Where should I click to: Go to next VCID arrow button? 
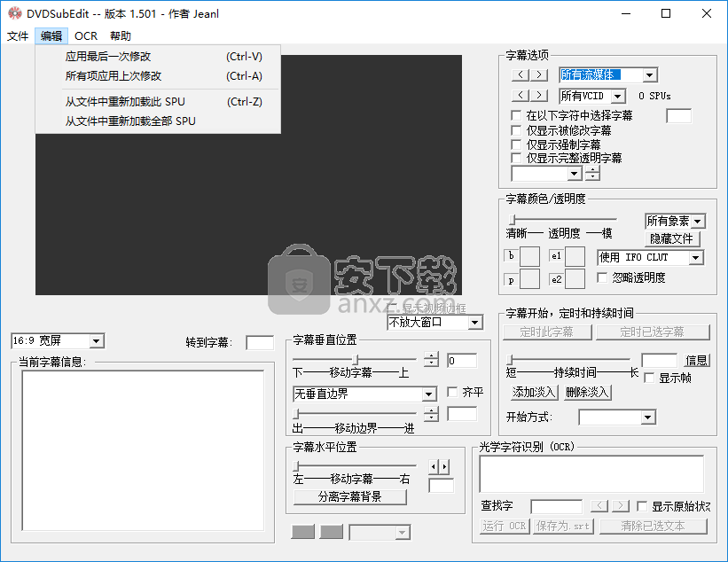(x=538, y=95)
